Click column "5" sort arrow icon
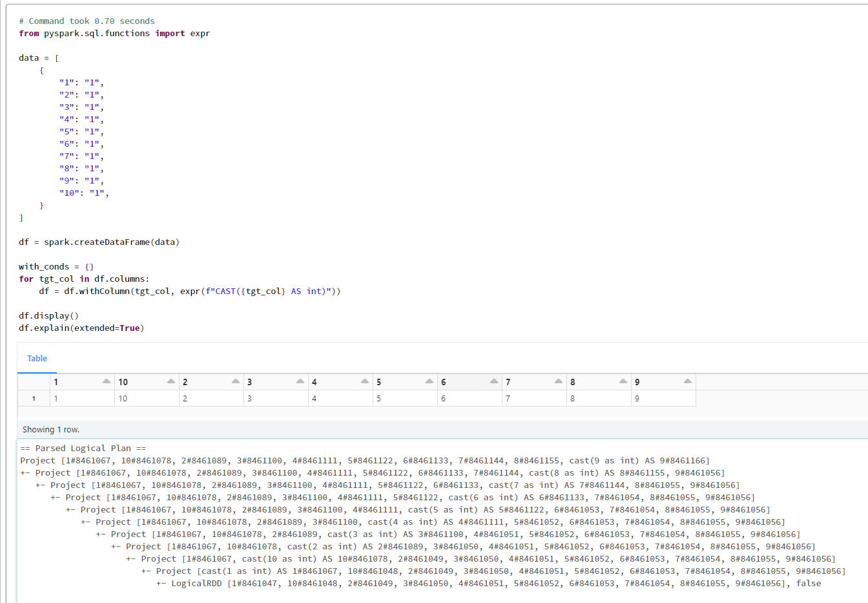868x603 pixels. (428, 381)
